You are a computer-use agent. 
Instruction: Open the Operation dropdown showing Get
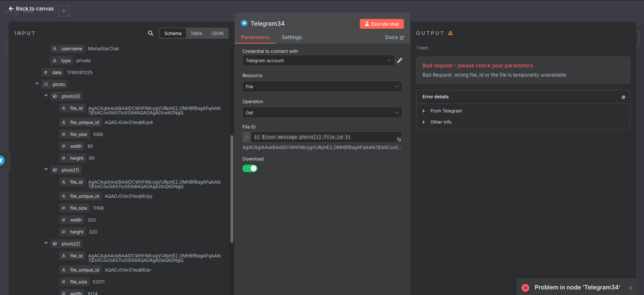tap(322, 112)
